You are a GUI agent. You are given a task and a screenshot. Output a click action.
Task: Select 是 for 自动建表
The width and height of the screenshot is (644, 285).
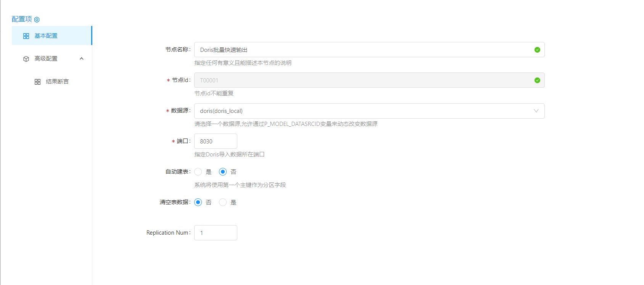(198, 172)
